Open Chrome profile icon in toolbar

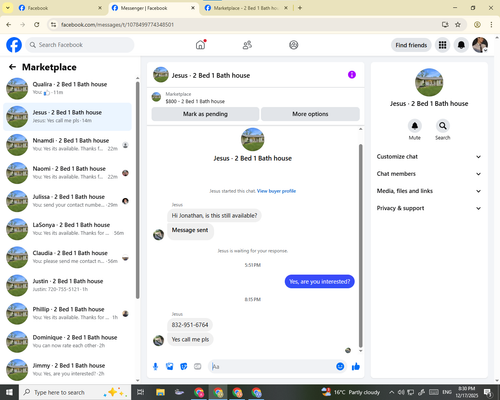click(477, 25)
